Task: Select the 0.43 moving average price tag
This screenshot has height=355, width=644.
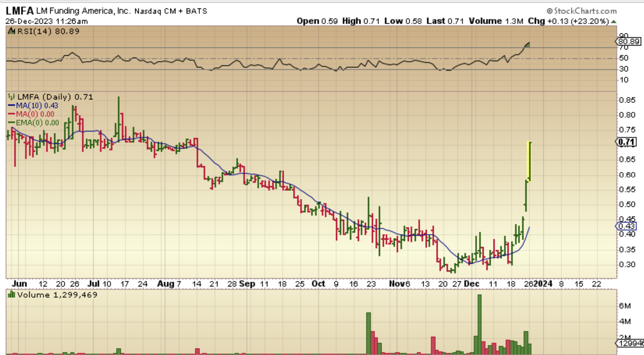Action: 626,226
